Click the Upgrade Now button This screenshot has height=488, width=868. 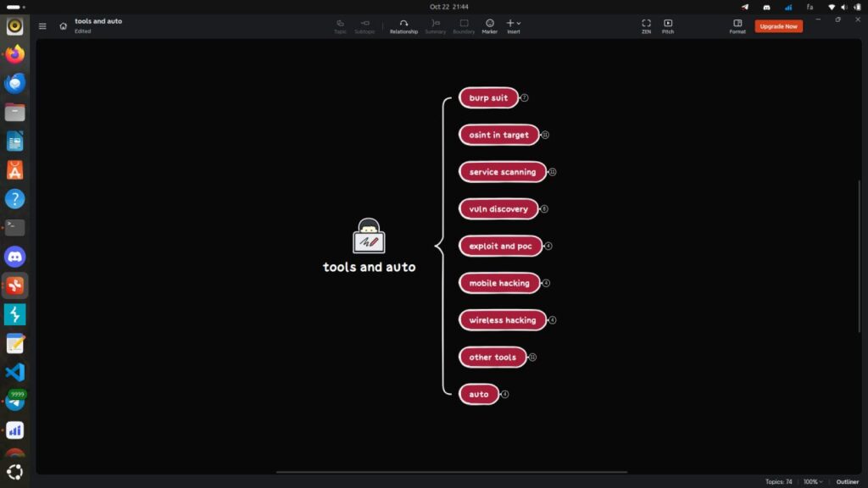click(778, 26)
